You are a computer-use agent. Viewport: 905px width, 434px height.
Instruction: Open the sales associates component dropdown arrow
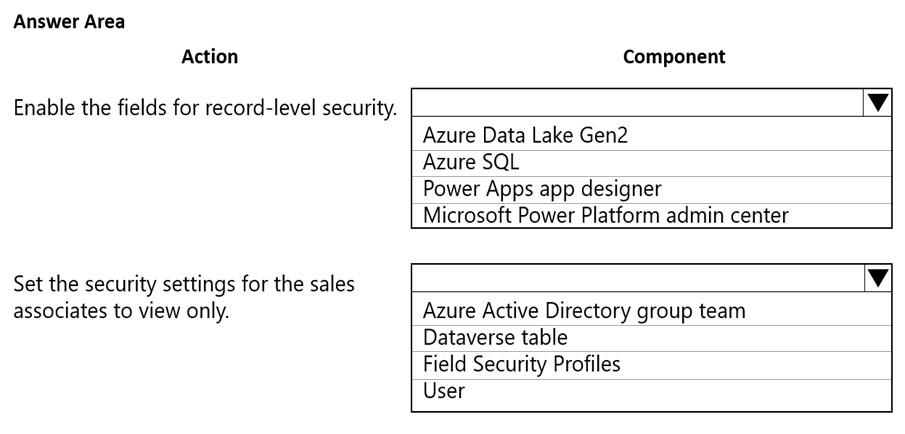click(x=877, y=278)
